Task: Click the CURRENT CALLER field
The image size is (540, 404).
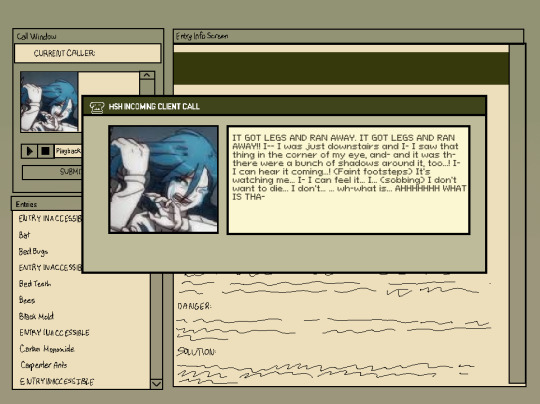Action: pyautogui.click(x=87, y=53)
